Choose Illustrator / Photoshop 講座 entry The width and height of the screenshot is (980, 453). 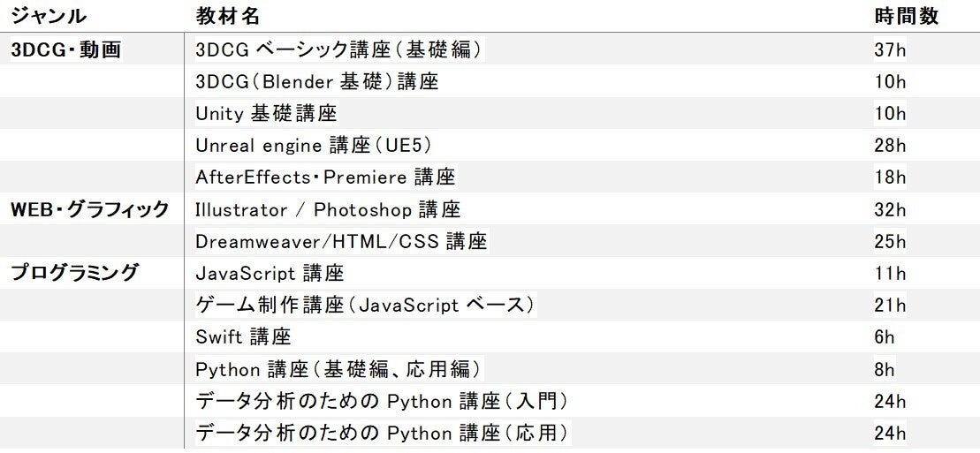click(328, 210)
